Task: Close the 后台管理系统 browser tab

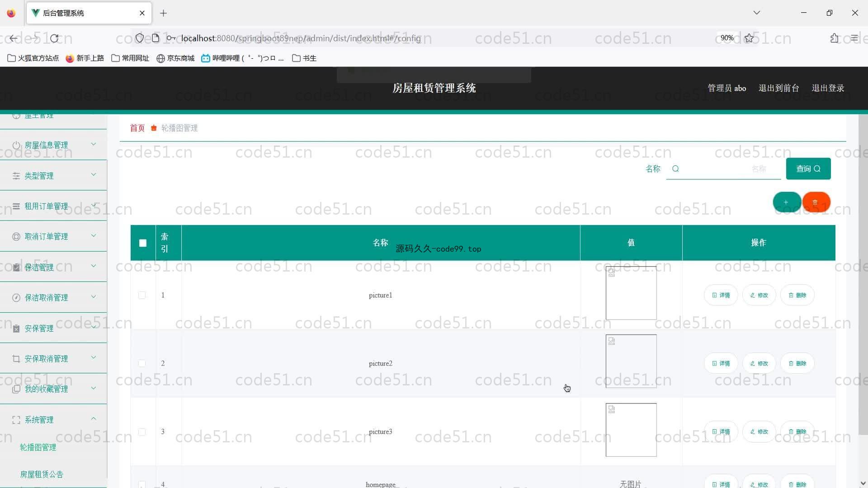Action: [142, 13]
